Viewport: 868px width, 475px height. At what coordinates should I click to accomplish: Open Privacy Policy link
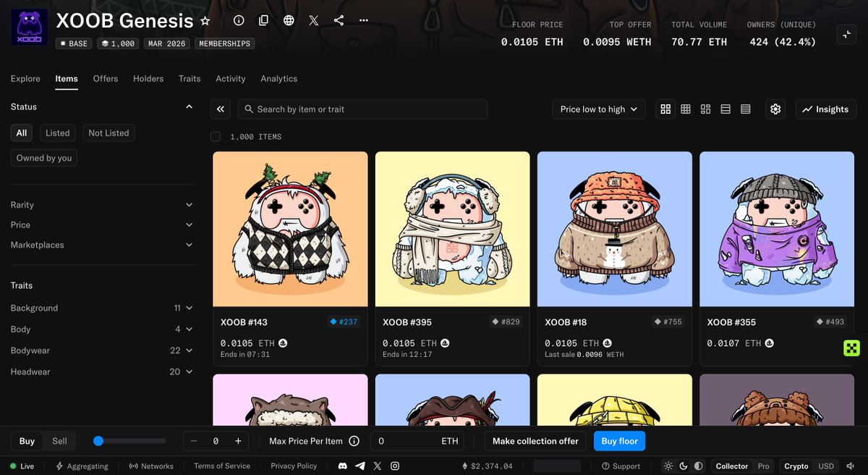coord(294,466)
